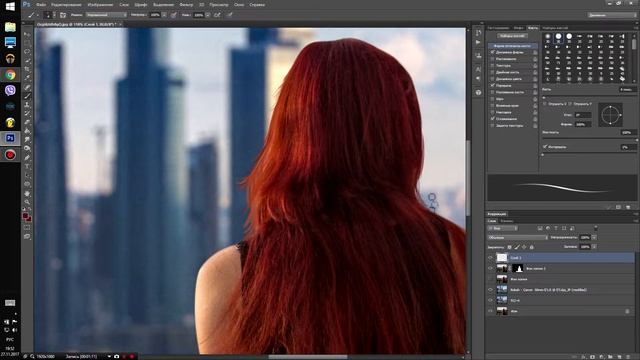
Task: Select Форма отпечатка кисти section
Action: (513, 46)
